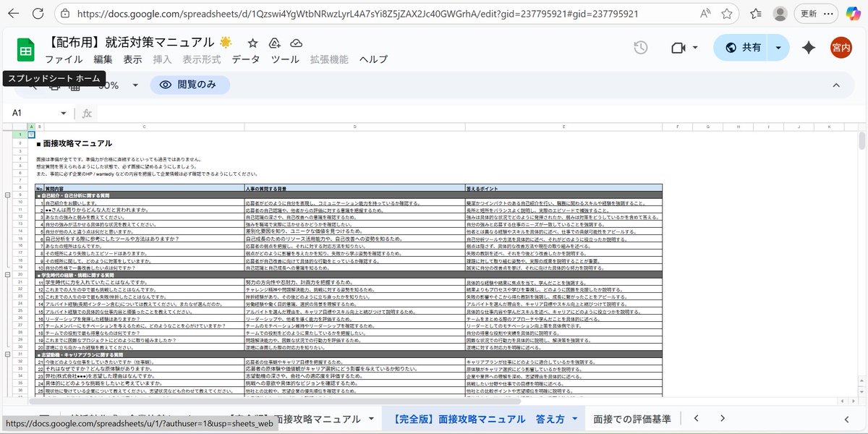Switch to the 面接での評価基準 sheet tab
Image resolution: width=868 pixels, height=434 pixels.
pos(631,419)
